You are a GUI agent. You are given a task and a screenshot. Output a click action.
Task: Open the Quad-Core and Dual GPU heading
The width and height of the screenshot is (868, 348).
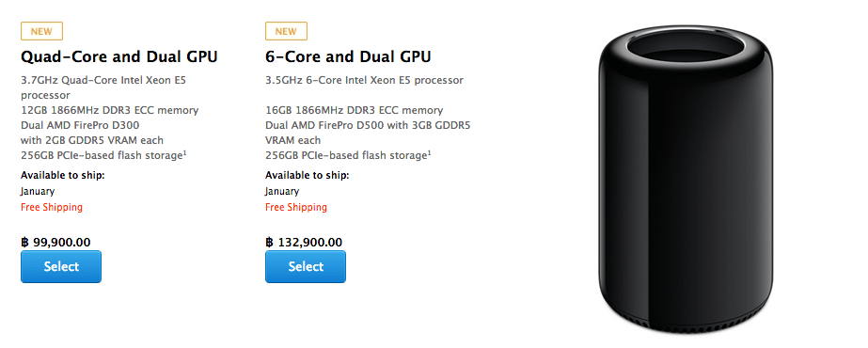pos(119,56)
